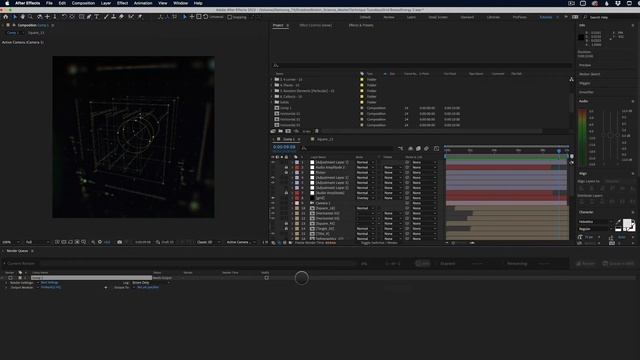Screen dimensions: 640x360
Task: Open blend mode dropdown for grid layer
Action: (365, 198)
